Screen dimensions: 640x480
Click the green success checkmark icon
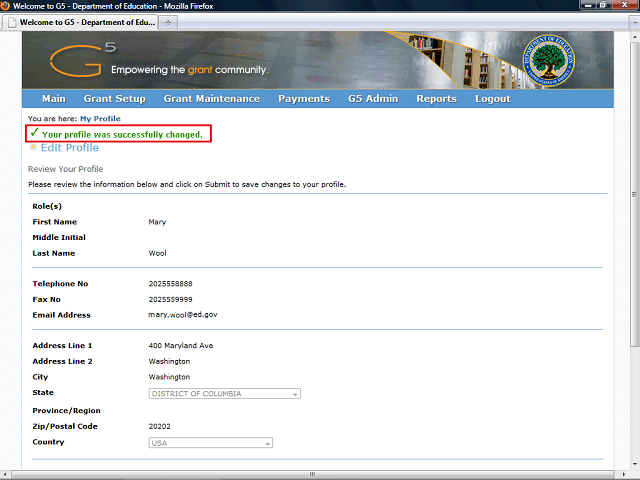tap(34, 133)
